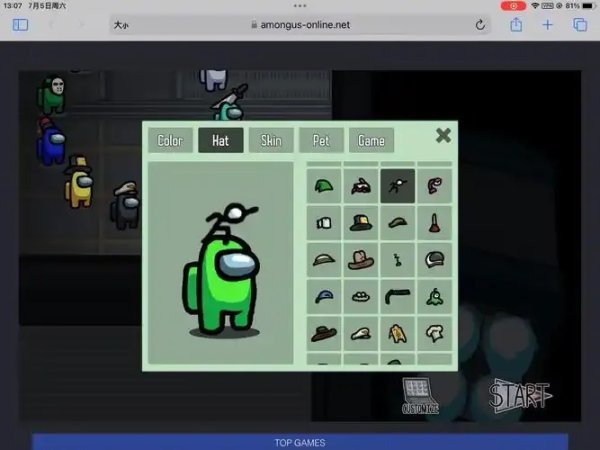This screenshot has width=600, height=450.
Task: Open the Color tab
Action: point(170,140)
